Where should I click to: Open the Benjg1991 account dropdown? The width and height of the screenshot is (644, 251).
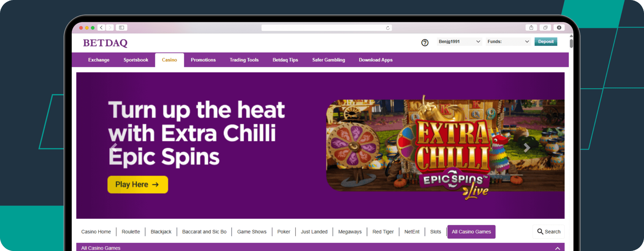[459, 41]
